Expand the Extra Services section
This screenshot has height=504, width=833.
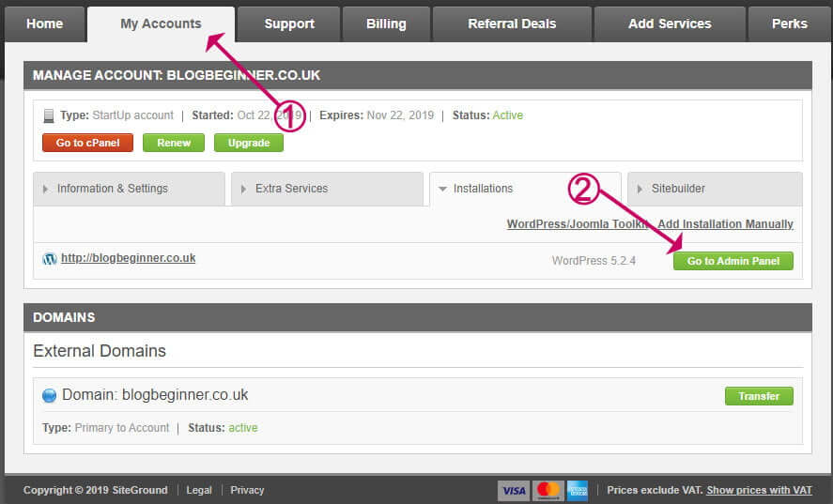click(327, 189)
